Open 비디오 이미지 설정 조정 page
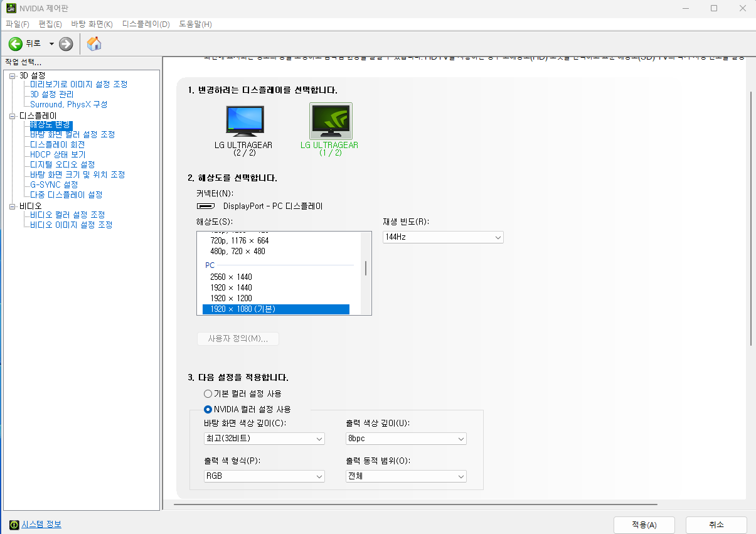The height and width of the screenshot is (534, 756). (x=71, y=225)
